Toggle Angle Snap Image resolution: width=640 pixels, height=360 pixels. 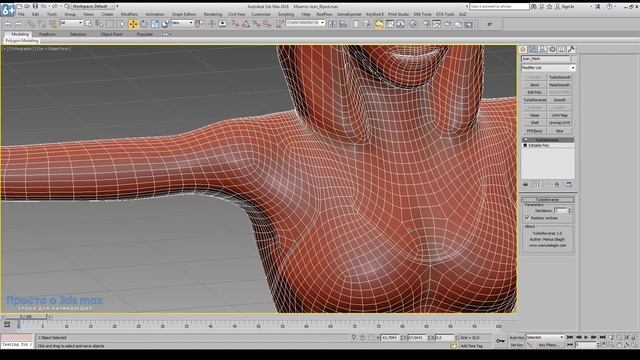(246, 24)
